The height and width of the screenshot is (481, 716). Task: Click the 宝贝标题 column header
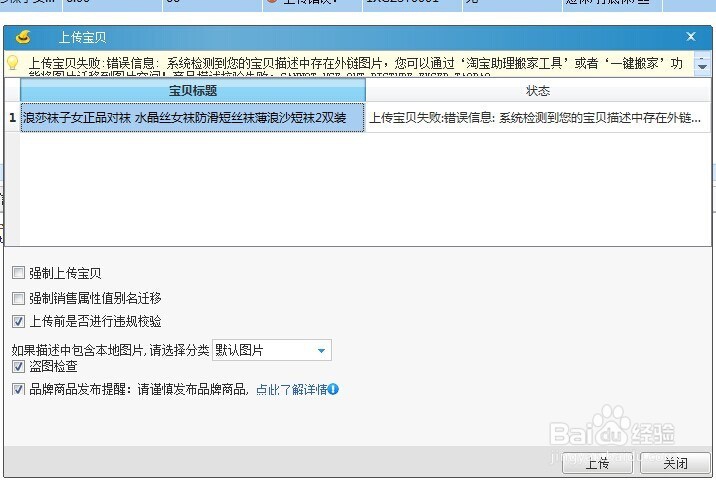point(193,90)
